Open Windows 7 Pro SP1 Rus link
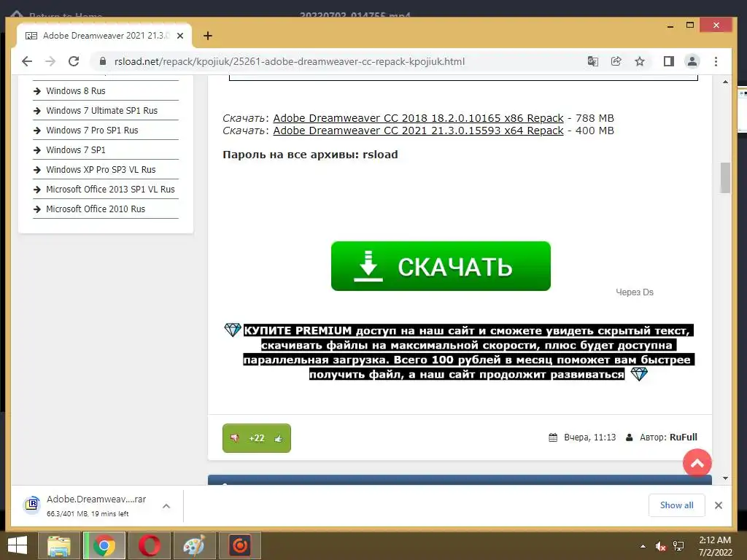This screenshot has width=747, height=560. (92, 131)
